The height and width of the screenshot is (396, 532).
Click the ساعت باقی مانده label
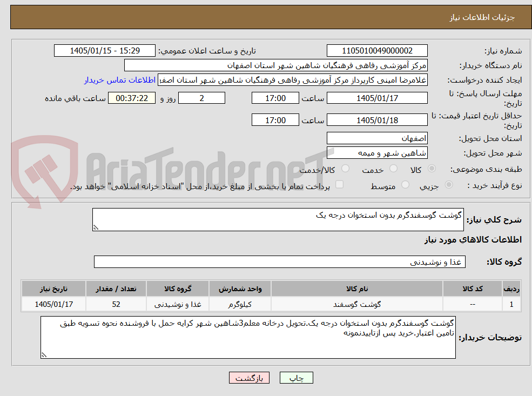click(x=75, y=98)
